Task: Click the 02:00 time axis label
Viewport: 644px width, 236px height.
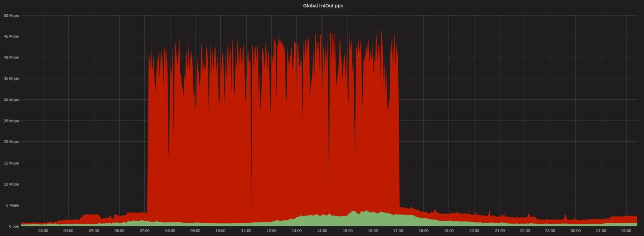Action: (626, 231)
